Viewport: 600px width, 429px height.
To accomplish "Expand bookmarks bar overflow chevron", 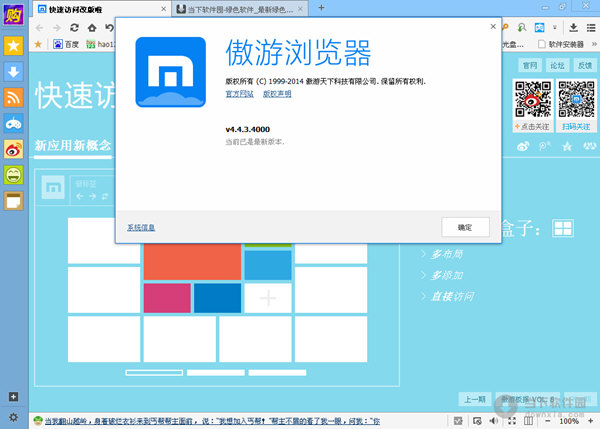I will tap(594, 44).
